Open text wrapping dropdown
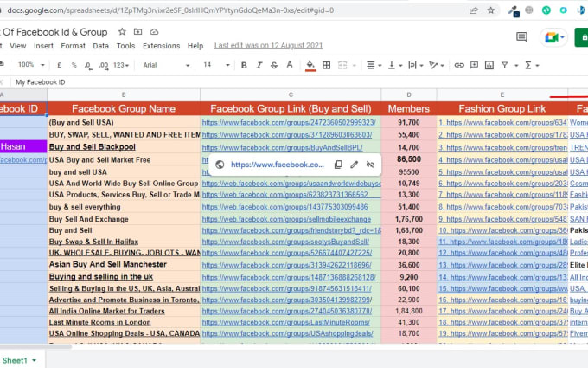588x368 pixels. (416, 65)
